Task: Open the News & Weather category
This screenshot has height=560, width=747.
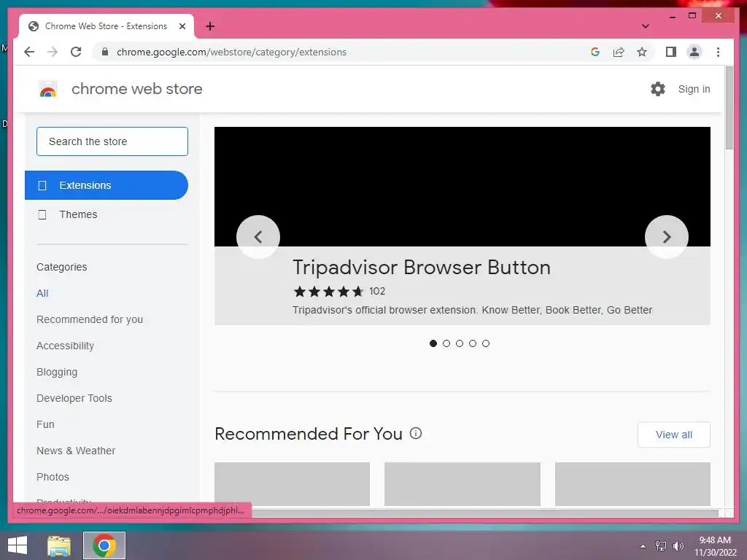Action: 76,451
